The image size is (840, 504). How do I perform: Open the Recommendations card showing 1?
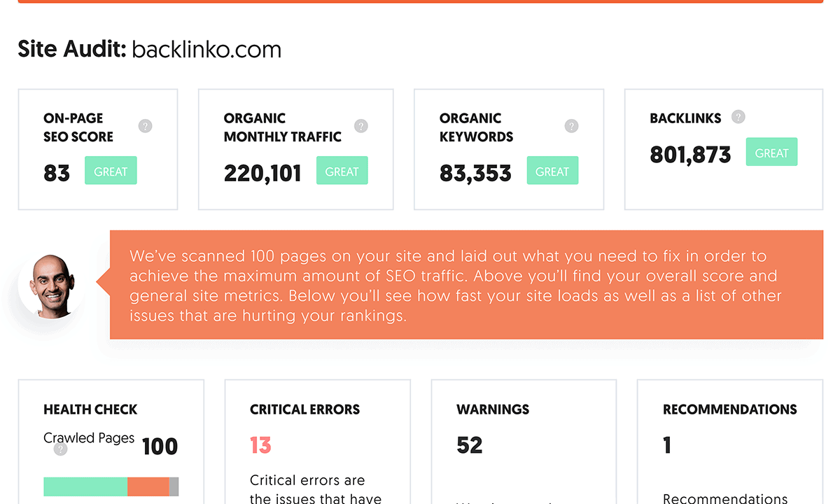click(x=729, y=441)
